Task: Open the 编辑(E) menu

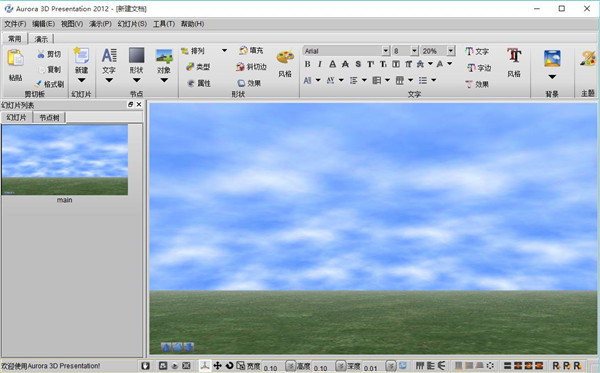Action: pyautogui.click(x=43, y=24)
